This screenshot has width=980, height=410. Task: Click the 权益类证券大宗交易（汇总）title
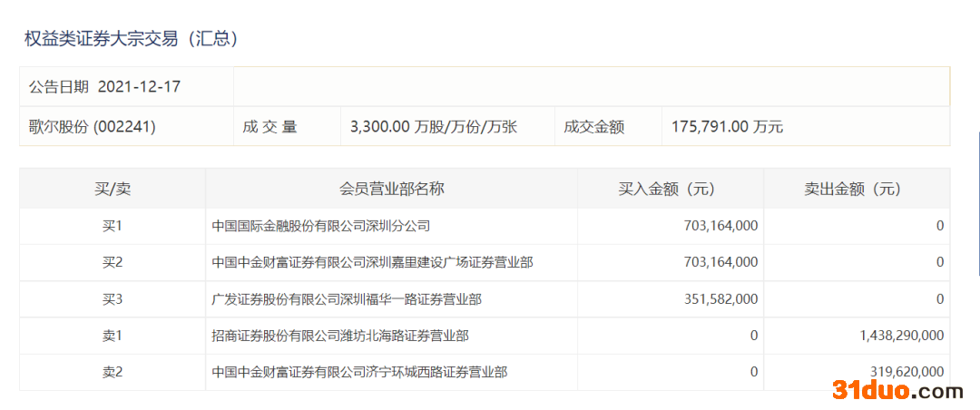(131, 39)
